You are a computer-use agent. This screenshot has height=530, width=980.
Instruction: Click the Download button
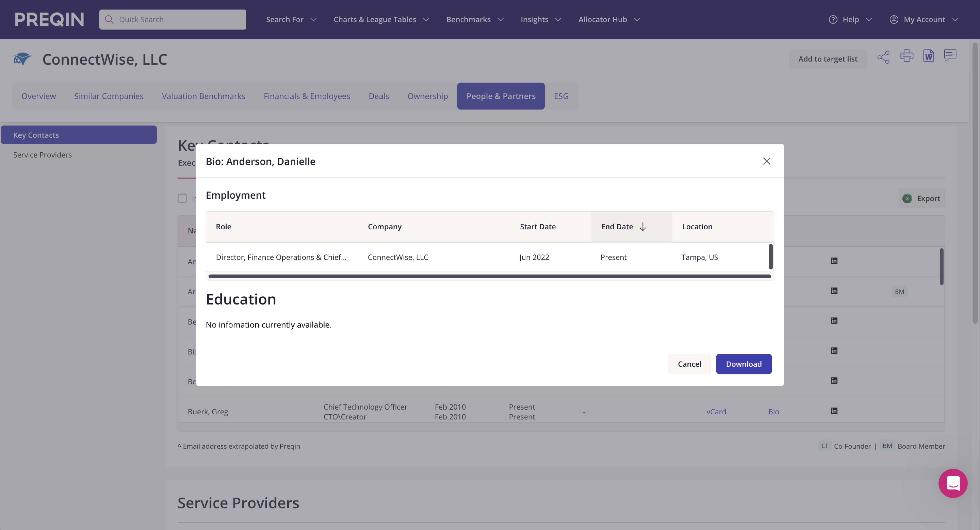(x=744, y=364)
